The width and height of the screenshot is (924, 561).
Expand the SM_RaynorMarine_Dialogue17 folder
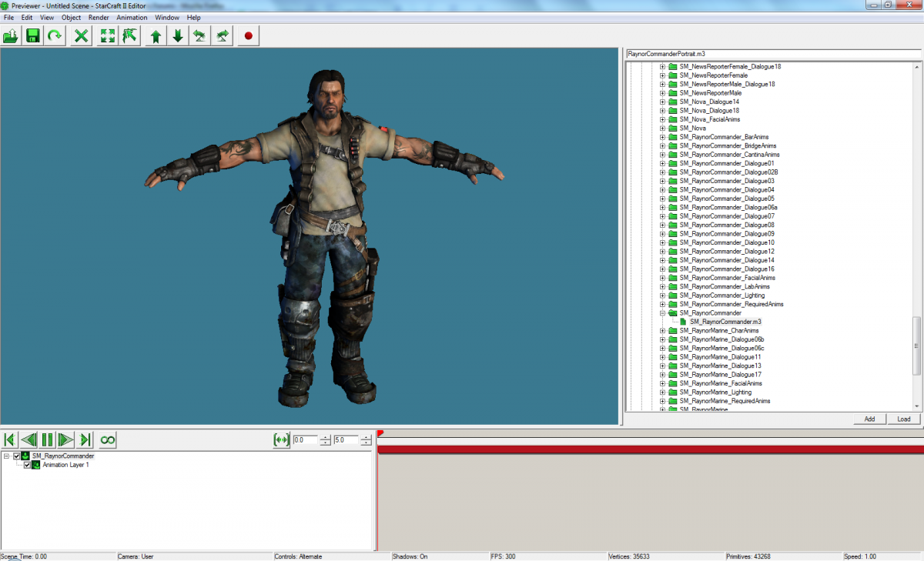click(662, 375)
